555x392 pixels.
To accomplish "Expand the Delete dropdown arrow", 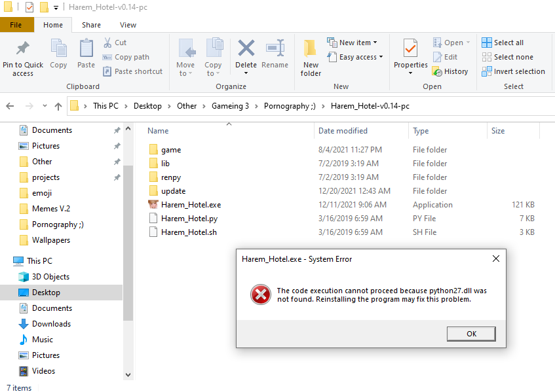I will point(246,73).
